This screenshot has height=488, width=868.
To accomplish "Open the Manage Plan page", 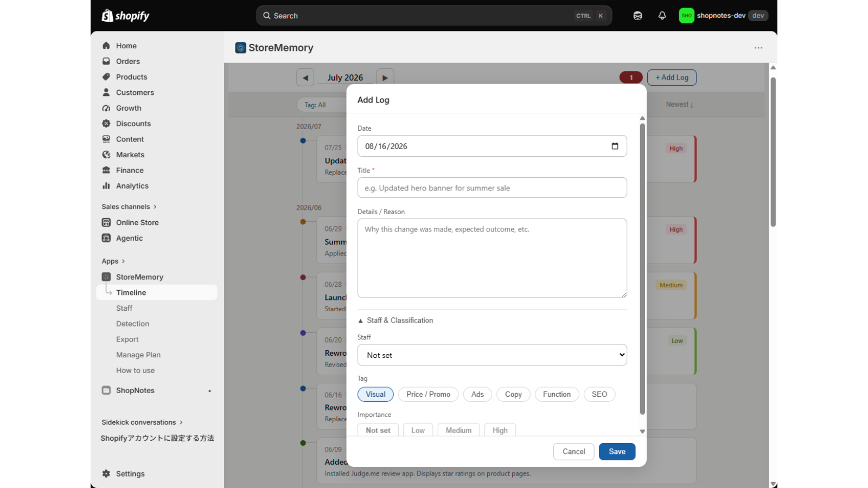I will (138, 355).
